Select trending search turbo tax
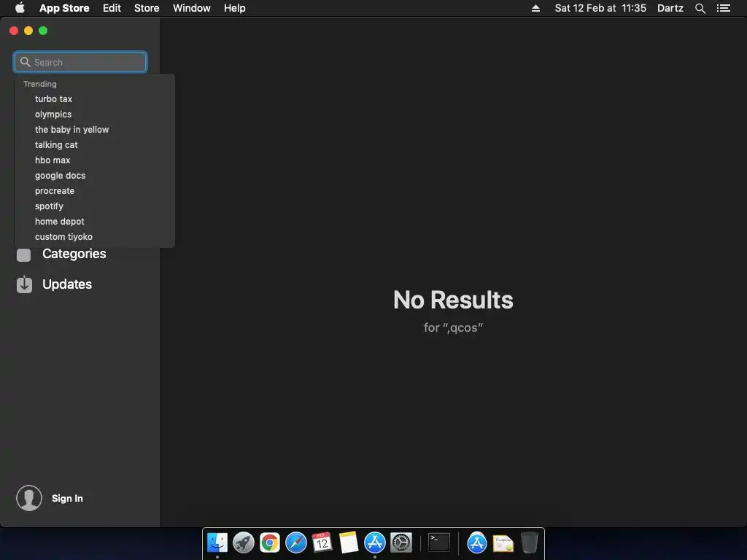 coord(53,99)
